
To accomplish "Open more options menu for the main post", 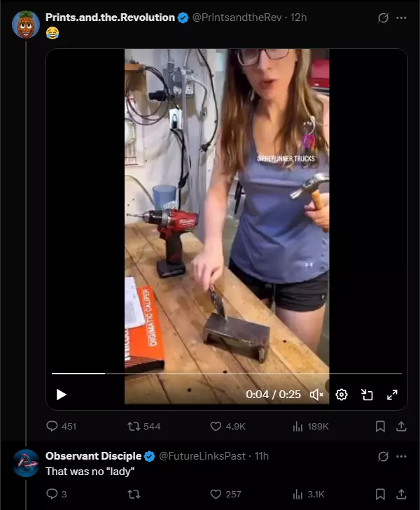I will pos(401,17).
